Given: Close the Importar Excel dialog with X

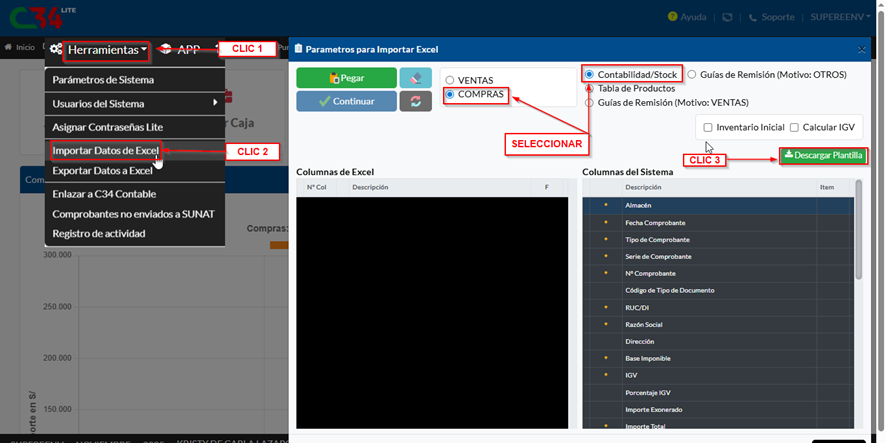Looking at the screenshot, I should pos(862,49).
